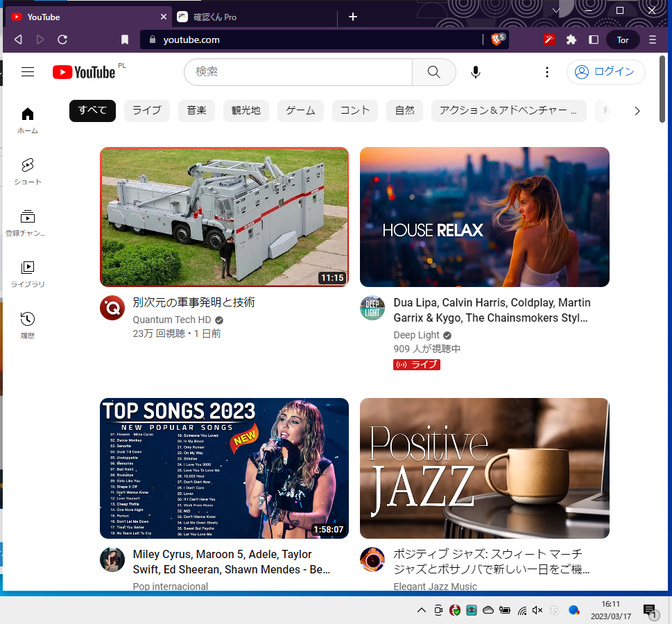Open the Quantum Tech HD channel avatar
The height and width of the screenshot is (624, 672).
(x=112, y=308)
